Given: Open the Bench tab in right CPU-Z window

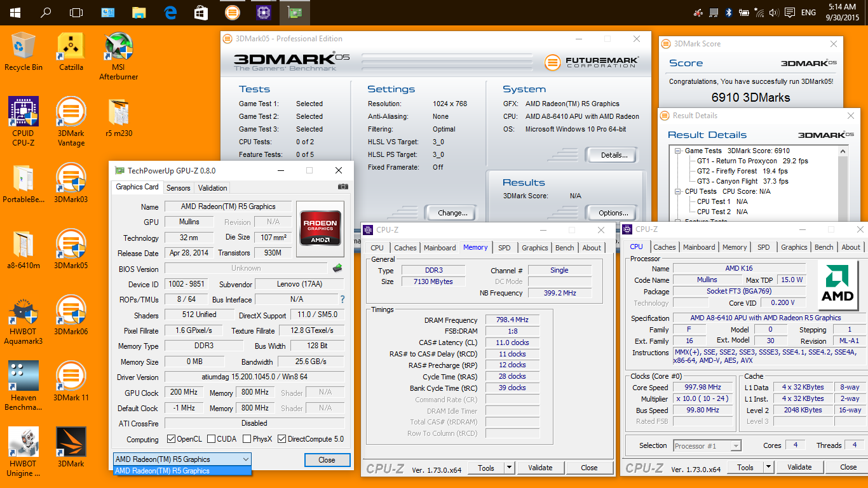Looking at the screenshot, I should pyautogui.click(x=824, y=247).
